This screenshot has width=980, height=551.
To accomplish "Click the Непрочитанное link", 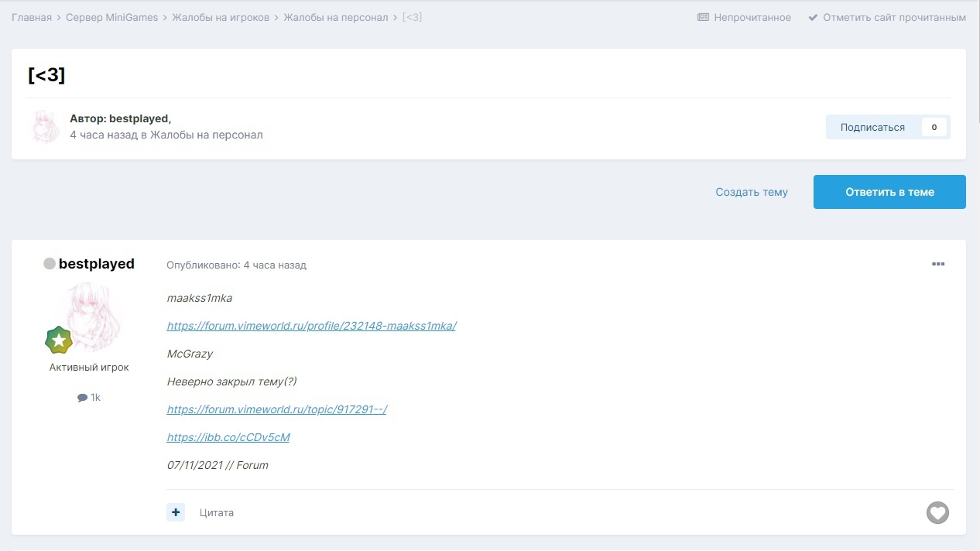I will 744,17.
